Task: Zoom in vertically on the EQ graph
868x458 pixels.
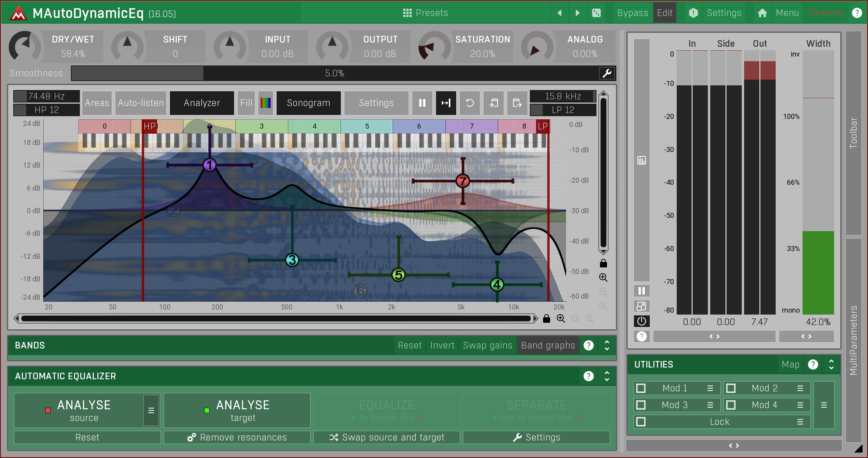Action: tap(603, 278)
